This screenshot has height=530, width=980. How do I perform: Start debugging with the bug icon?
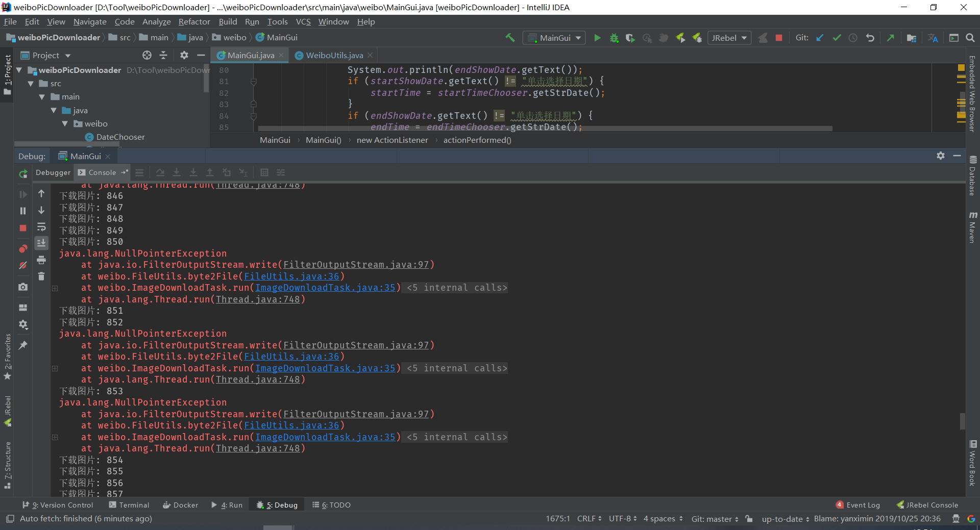pos(614,38)
